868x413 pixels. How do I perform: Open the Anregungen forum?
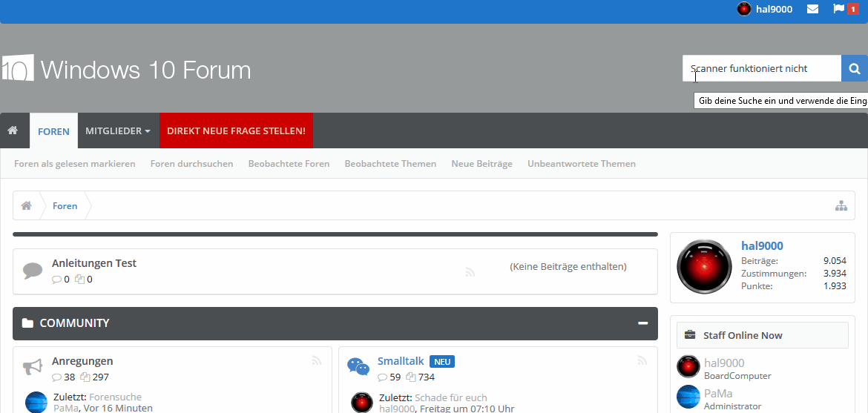82,361
